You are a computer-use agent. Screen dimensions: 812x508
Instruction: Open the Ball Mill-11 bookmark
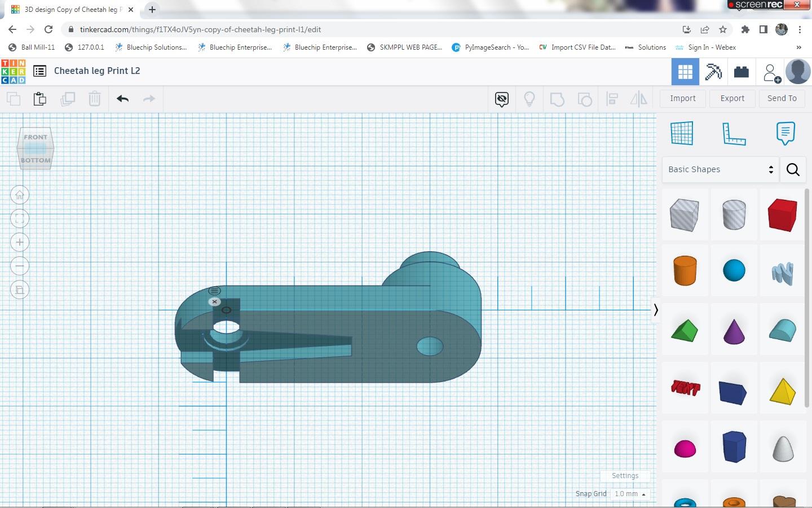pyautogui.click(x=32, y=47)
